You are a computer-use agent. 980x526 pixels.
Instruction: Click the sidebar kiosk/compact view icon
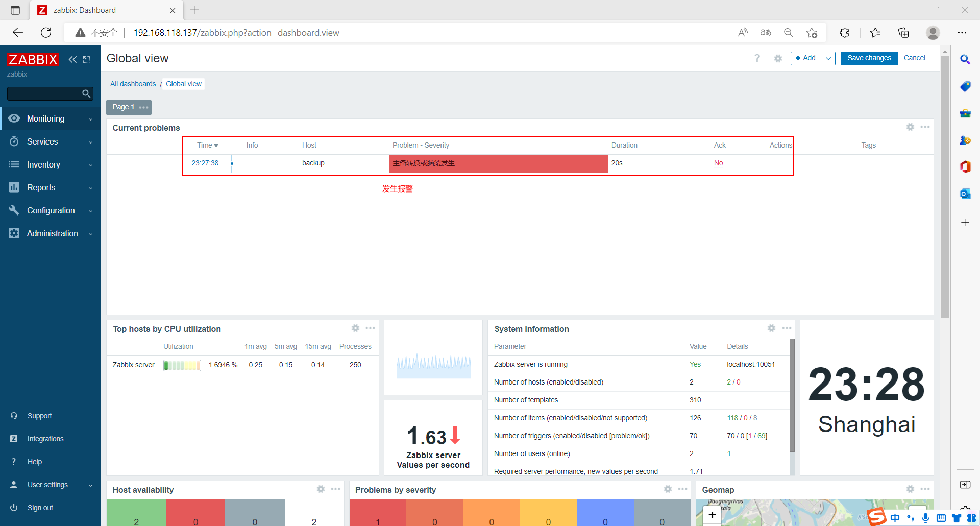coord(87,59)
